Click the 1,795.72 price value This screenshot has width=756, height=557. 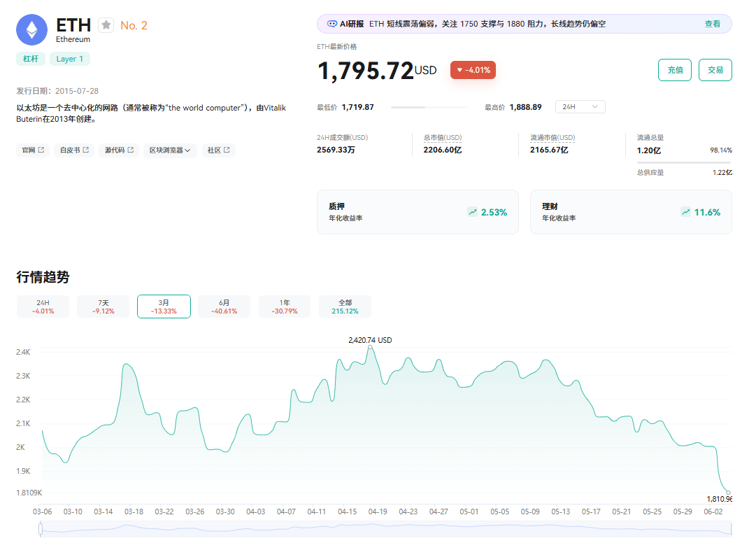coord(366,71)
